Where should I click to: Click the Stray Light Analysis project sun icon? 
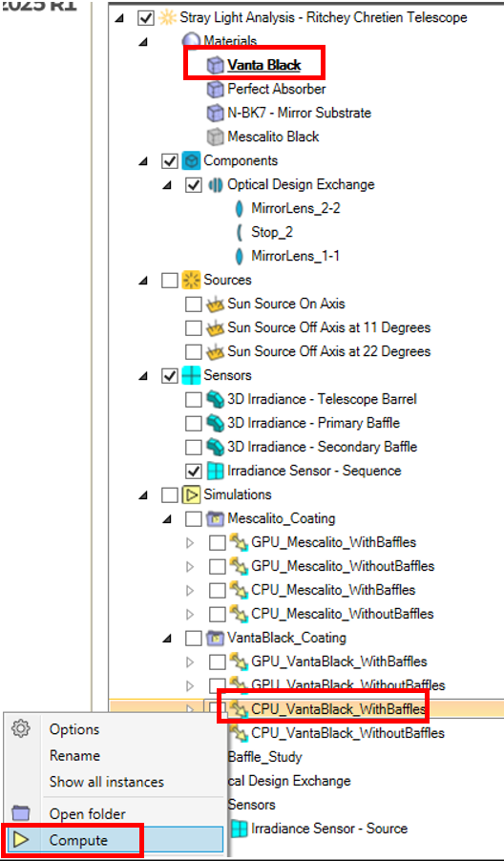(x=166, y=17)
